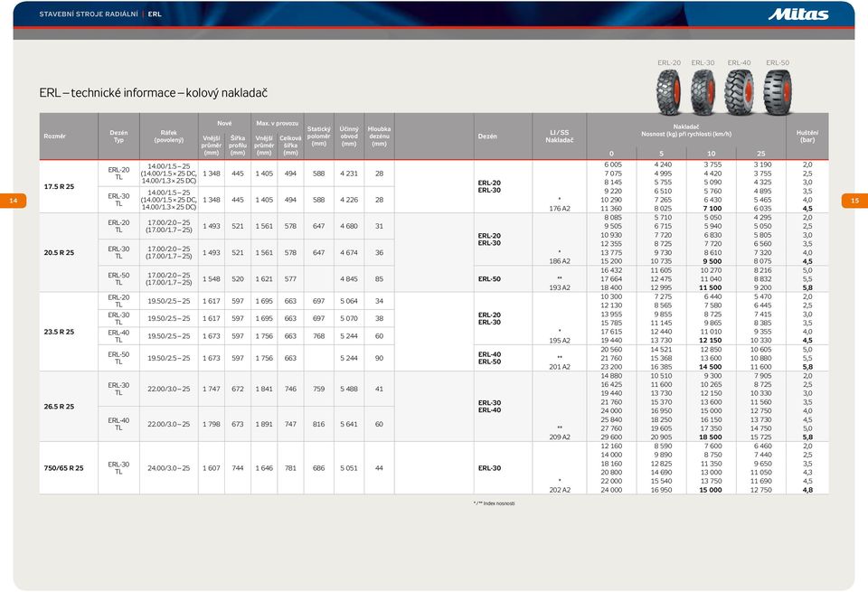This screenshot has height=592, width=868.
Task: Click the "Účinný obvod (mm)" column header
Action: pos(349,136)
